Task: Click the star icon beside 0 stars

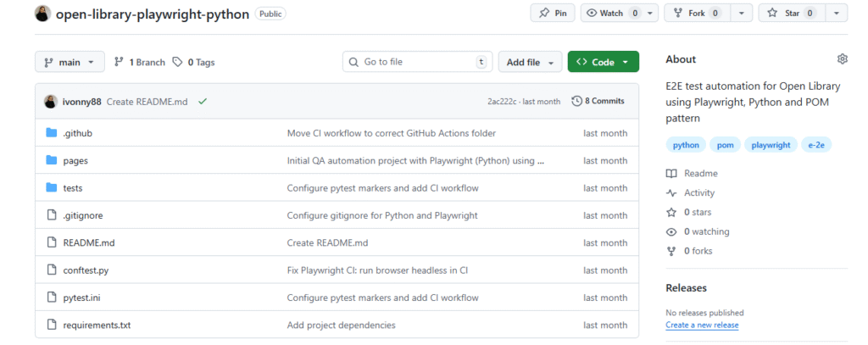Action: click(x=671, y=212)
